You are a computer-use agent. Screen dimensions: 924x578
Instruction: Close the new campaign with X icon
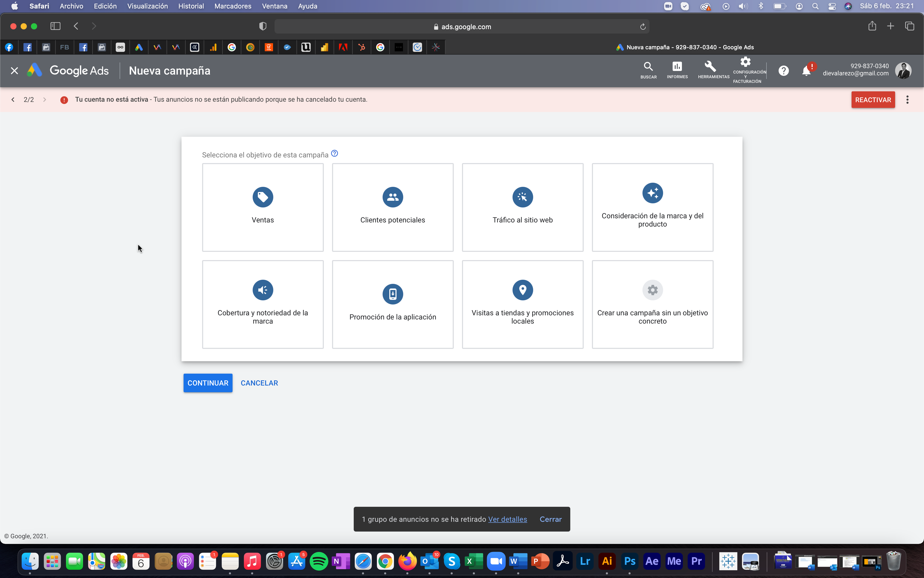pos(14,71)
